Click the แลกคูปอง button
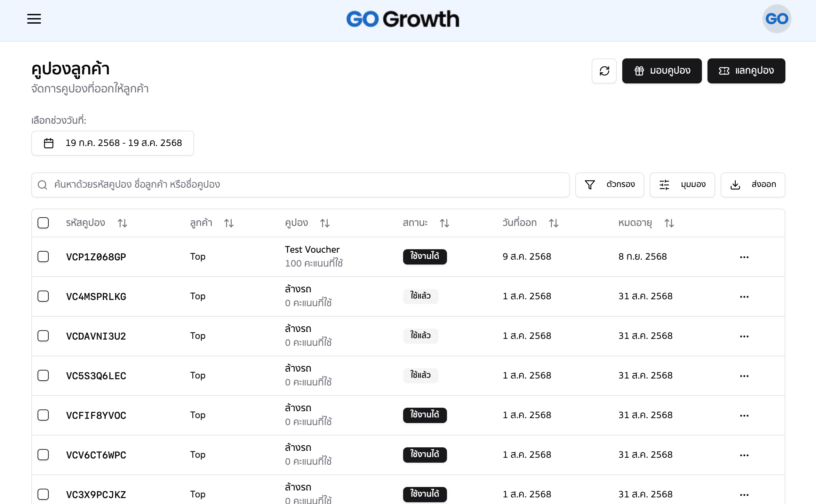This screenshot has height=504, width=816. [x=746, y=71]
